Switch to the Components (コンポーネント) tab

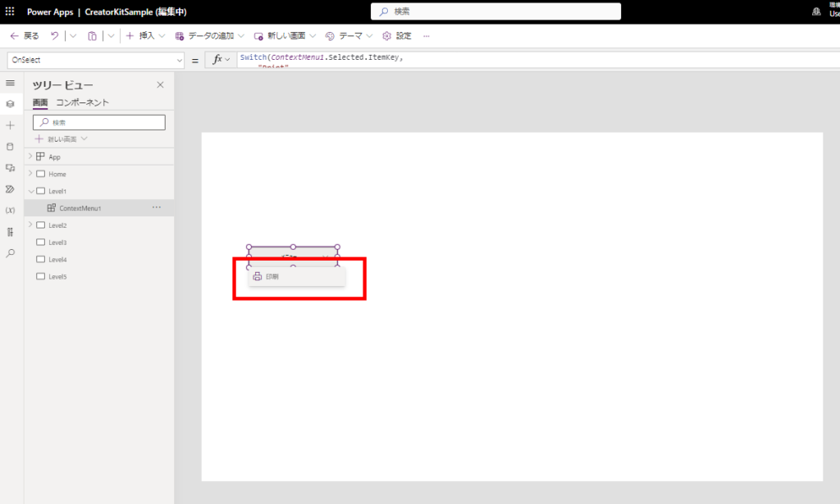click(x=83, y=102)
